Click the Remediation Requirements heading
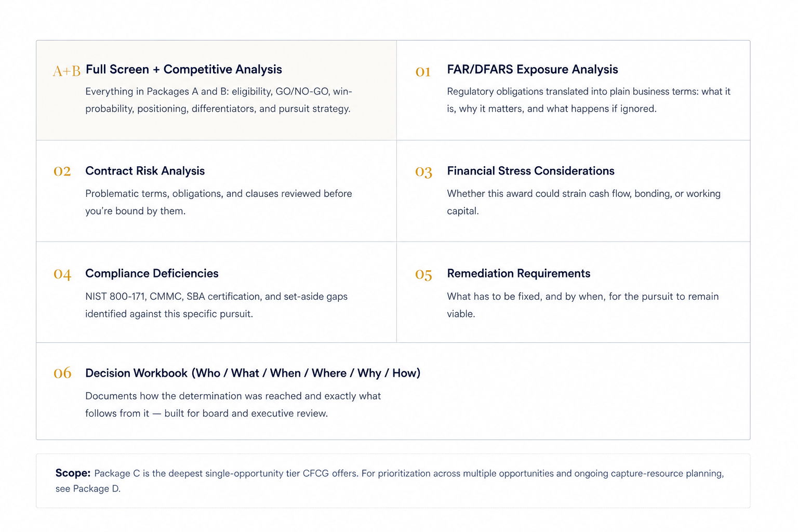Screen dimensions: 798x532 518,273
